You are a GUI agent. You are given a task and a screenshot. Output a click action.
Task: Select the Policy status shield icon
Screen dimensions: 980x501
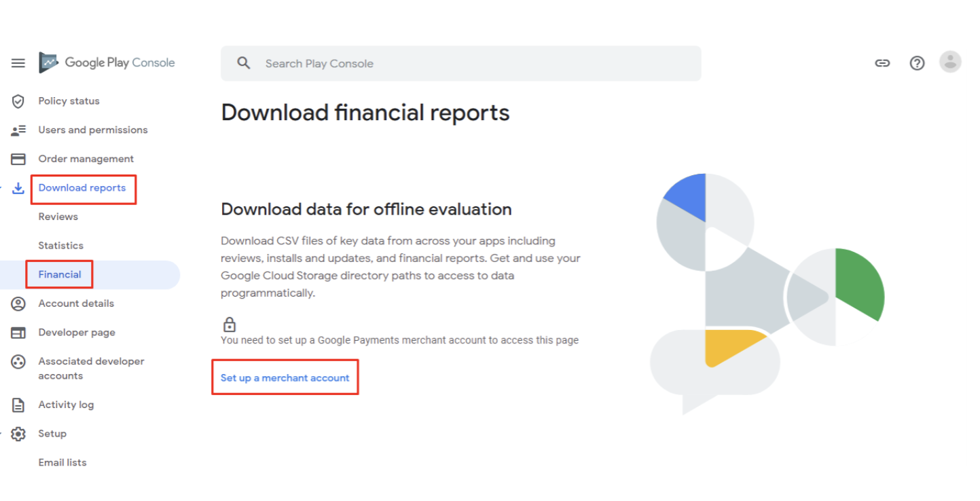(18, 100)
